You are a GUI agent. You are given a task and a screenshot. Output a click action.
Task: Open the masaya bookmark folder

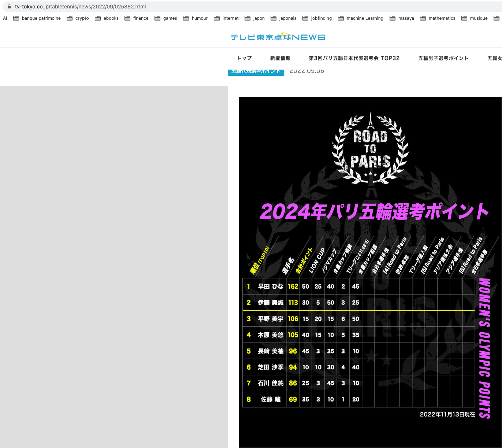(402, 18)
